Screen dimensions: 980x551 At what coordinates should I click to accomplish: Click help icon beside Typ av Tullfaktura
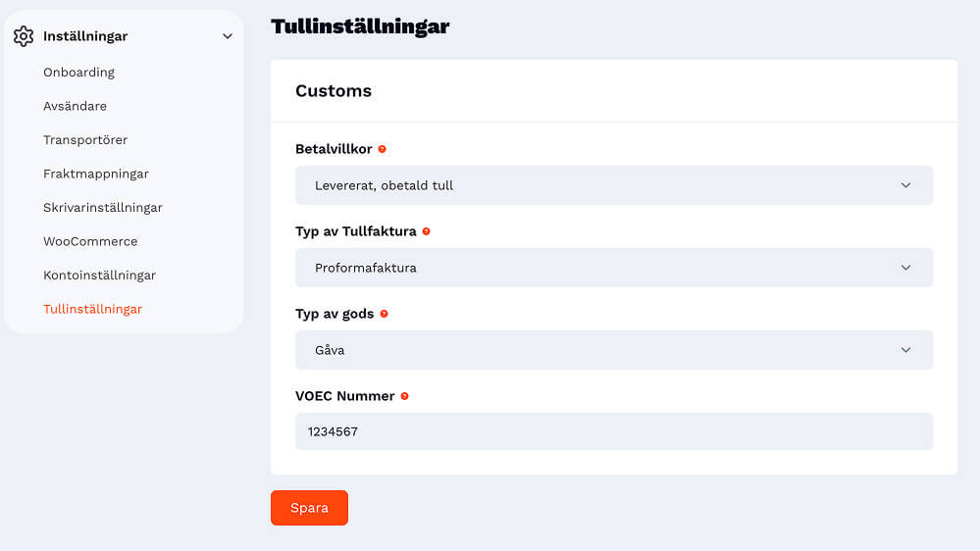tap(426, 231)
